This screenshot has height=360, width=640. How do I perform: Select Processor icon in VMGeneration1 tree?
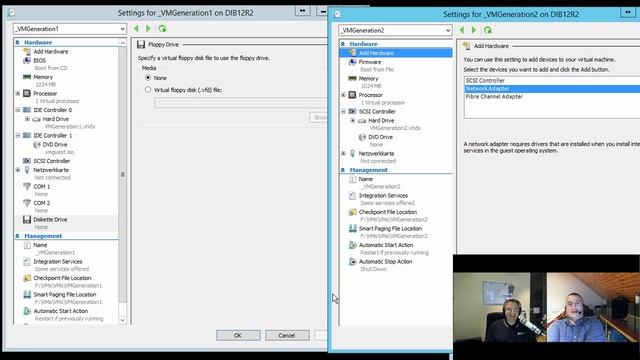(x=27, y=93)
